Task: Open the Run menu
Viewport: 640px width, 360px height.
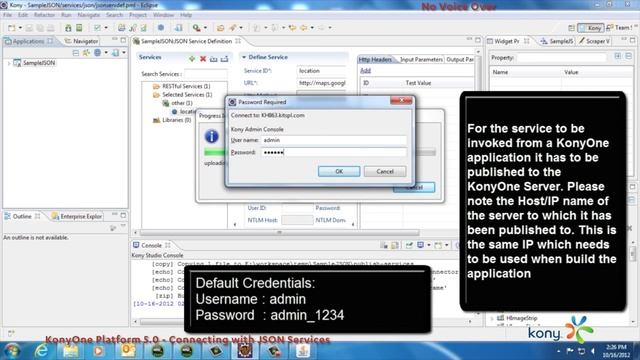Action: coord(66,15)
